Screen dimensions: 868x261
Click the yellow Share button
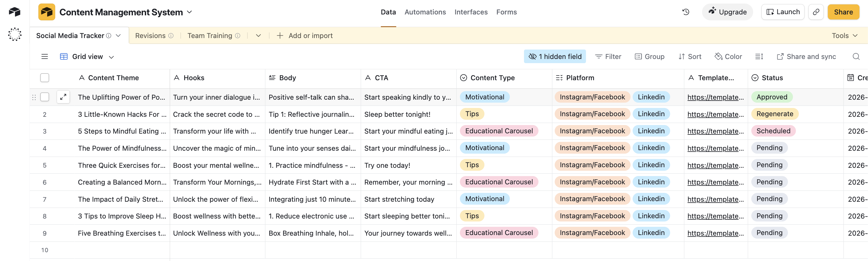[x=843, y=12]
